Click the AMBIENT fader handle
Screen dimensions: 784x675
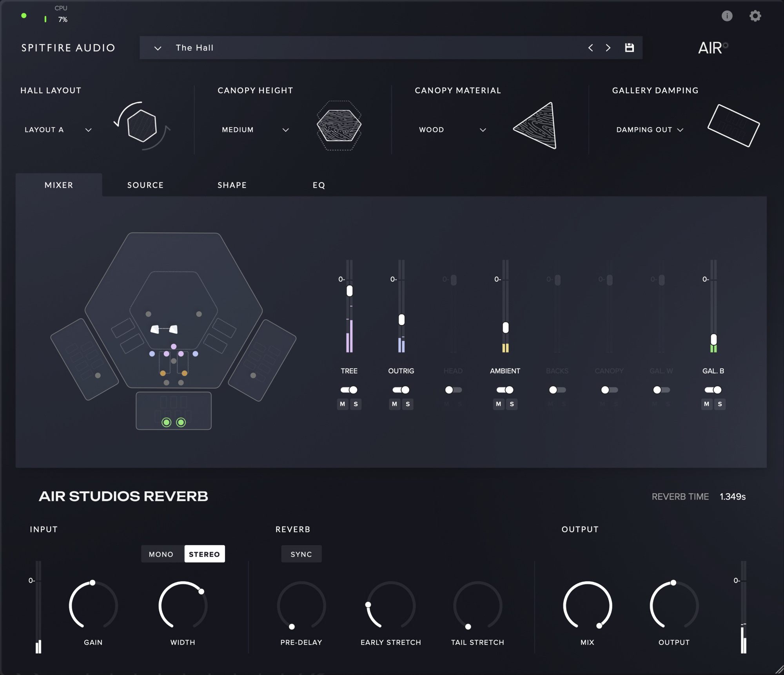(x=505, y=328)
